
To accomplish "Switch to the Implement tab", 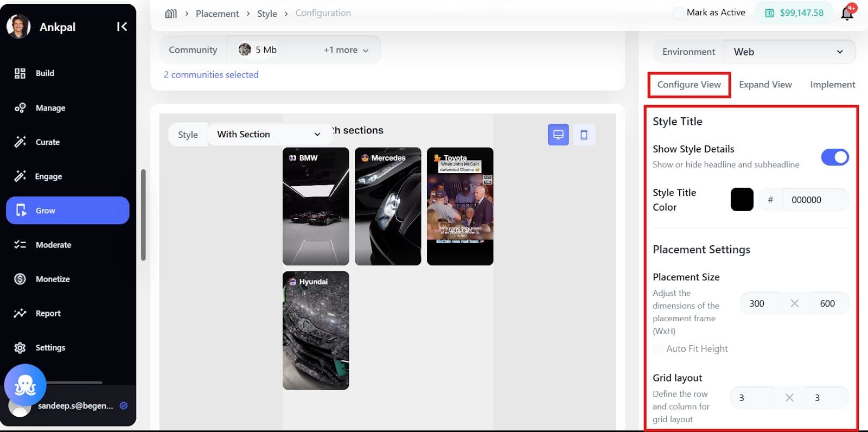I will coord(832,85).
